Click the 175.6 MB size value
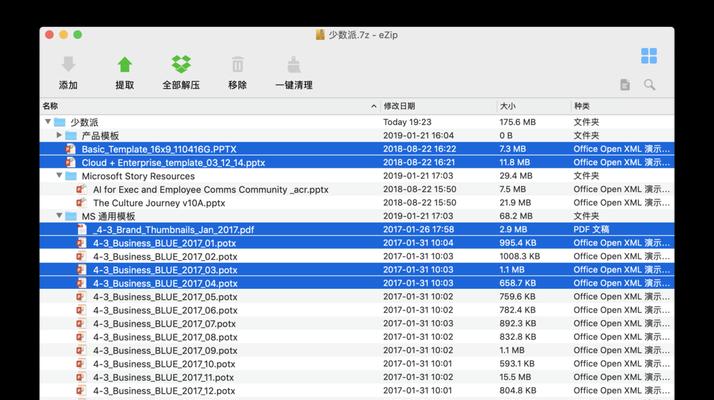This screenshot has width=714, height=400. 517,122
